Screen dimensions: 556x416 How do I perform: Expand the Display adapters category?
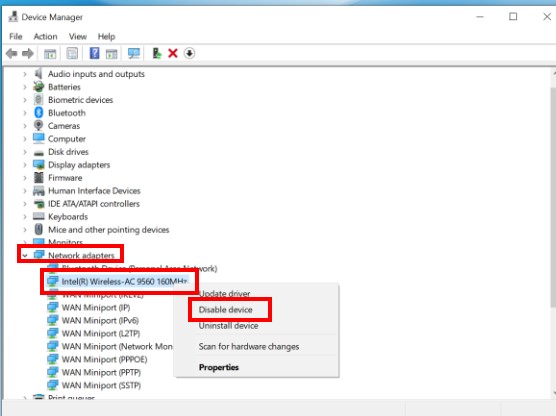point(25,165)
